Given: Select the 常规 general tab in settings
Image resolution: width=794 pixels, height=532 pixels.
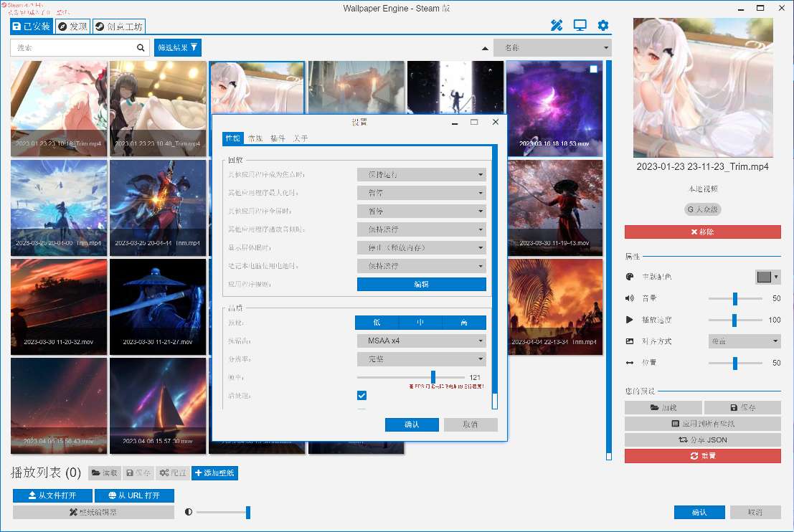Looking at the screenshot, I should click(x=255, y=138).
